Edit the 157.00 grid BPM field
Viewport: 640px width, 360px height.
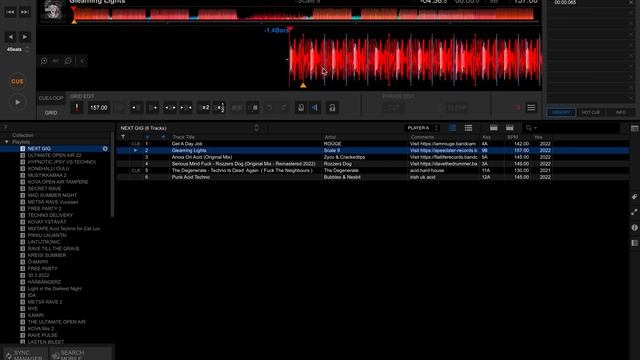coord(99,108)
